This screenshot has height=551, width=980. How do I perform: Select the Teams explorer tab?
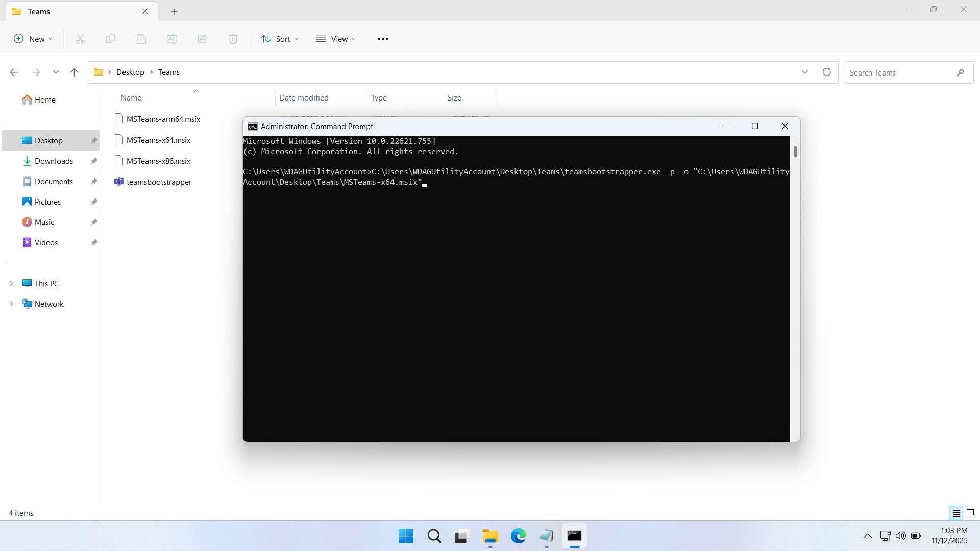(71, 11)
